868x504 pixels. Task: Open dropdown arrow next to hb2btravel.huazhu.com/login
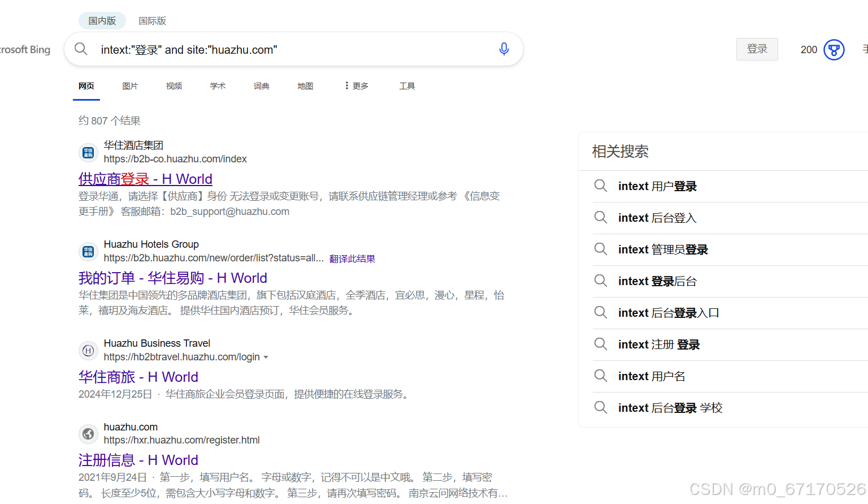[x=266, y=357]
